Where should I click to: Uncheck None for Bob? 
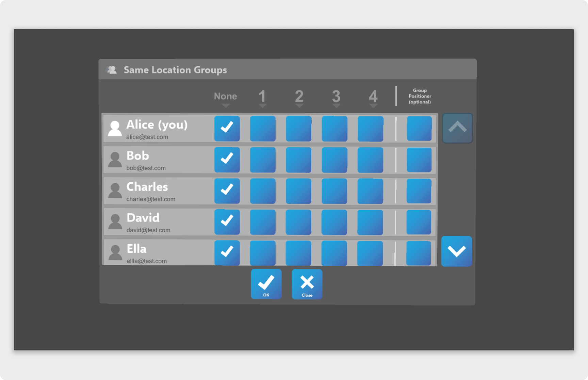coord(227,160)
